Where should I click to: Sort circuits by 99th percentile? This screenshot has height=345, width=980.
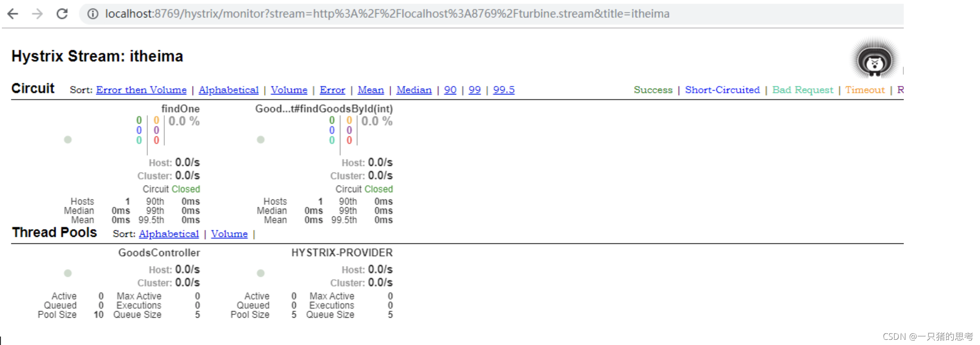pos(475,90)
